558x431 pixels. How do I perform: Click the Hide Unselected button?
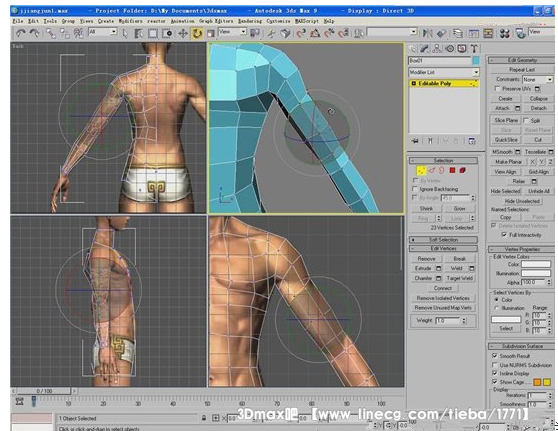pos(522,201)
